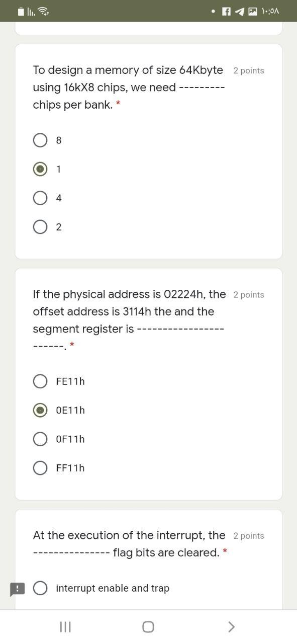Tap the home navigation circle
This screenshot has height=644, width=297.
pyautogui.click(x=148, y=627)
